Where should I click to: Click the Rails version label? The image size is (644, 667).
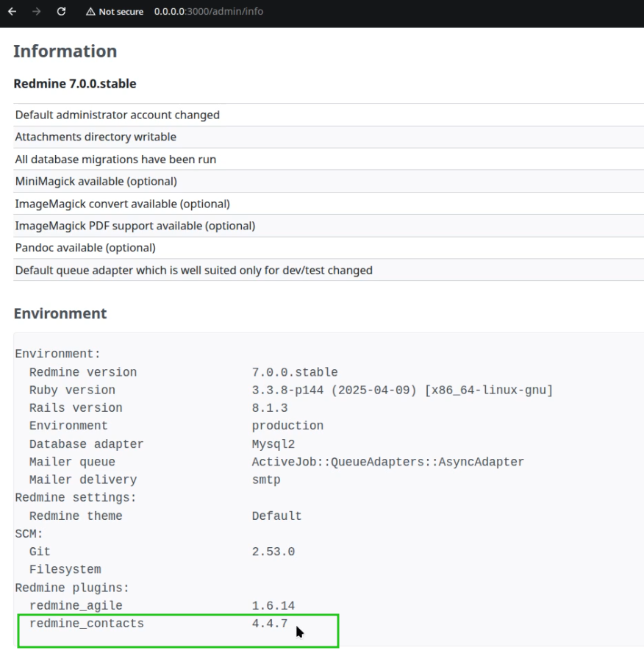coord(76,408)
